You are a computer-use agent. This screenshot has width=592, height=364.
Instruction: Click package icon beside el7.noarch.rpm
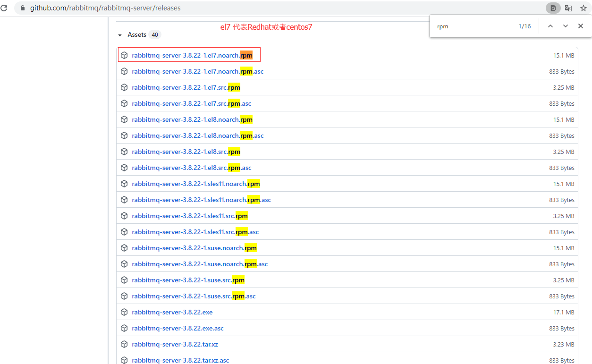click(x=124, y=55)
